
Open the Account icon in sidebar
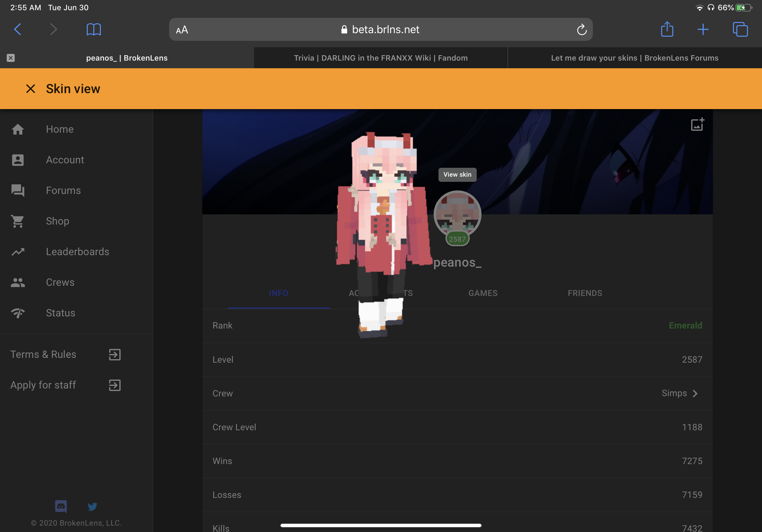(18, 160)
